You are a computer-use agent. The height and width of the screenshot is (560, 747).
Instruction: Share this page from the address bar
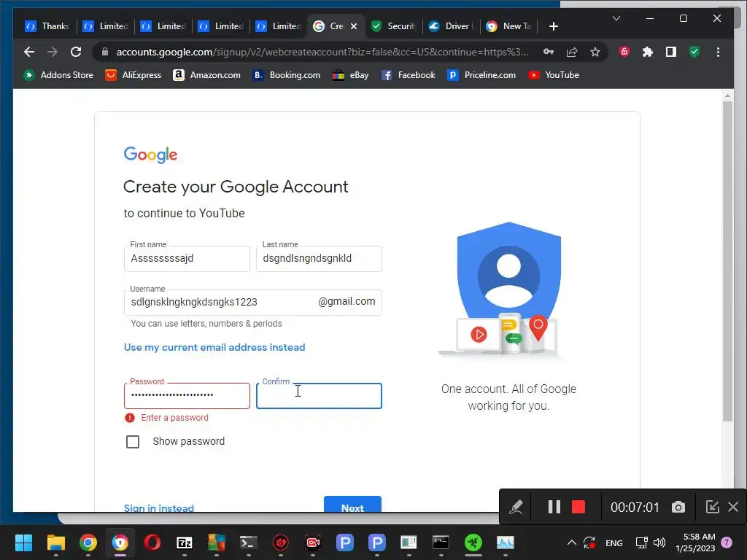click(572, 52)
